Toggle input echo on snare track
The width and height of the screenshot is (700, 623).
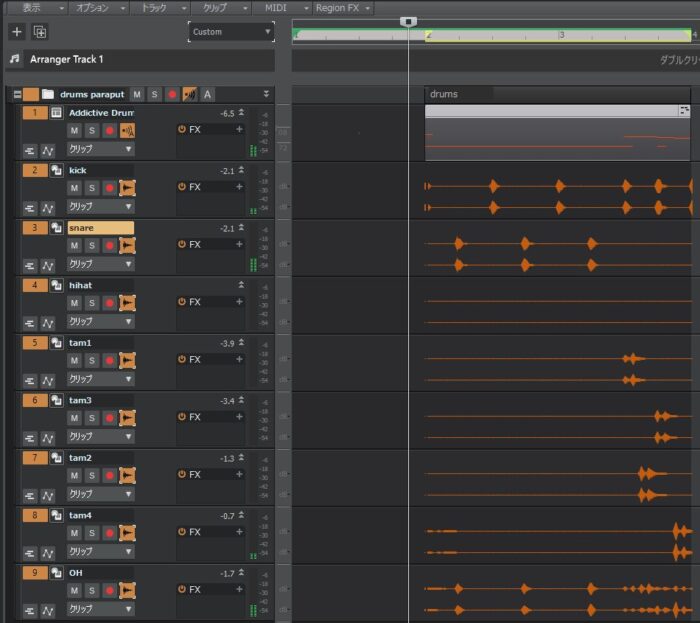click(x=127, y=245)
